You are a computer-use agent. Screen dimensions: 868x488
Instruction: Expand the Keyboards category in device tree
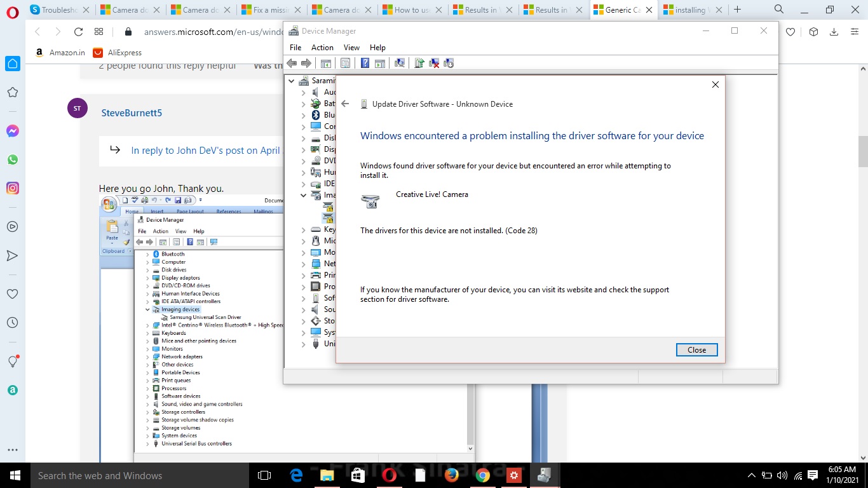(303, 229)
